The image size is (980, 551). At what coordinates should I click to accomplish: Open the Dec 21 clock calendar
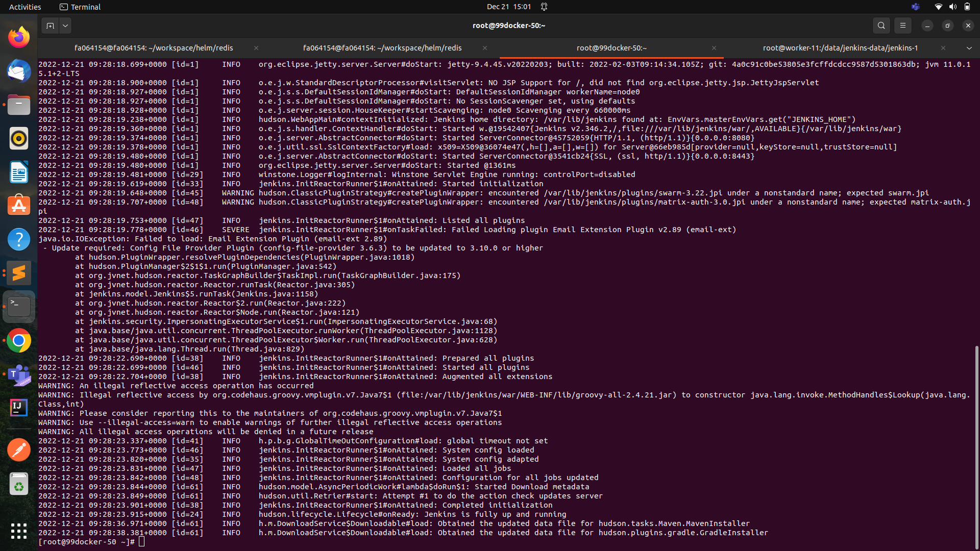(509, 7)
